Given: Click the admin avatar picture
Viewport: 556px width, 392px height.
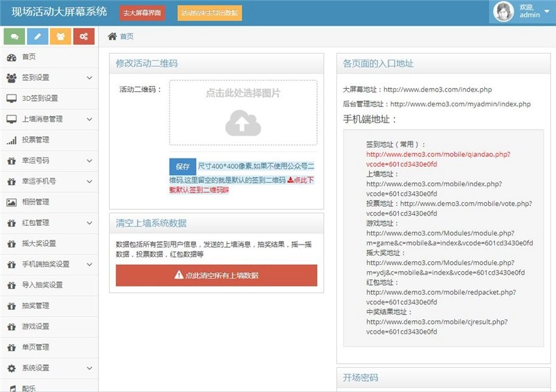Looking at the screenshot, I should pos(504,12).
